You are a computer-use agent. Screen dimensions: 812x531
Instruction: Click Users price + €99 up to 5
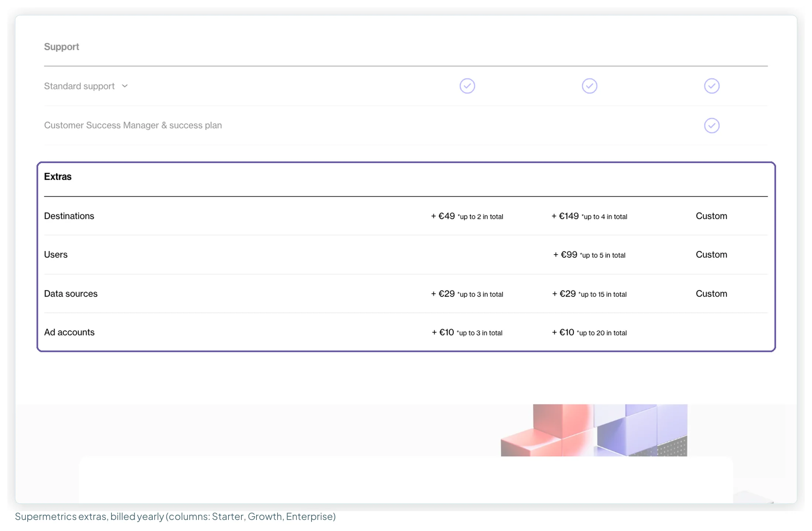tap(589, 255)
